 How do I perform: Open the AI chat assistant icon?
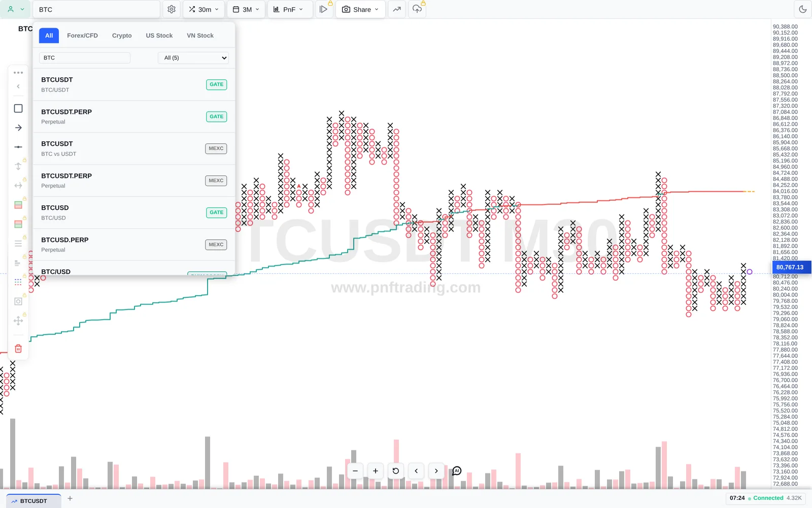(x=457, y=471)
